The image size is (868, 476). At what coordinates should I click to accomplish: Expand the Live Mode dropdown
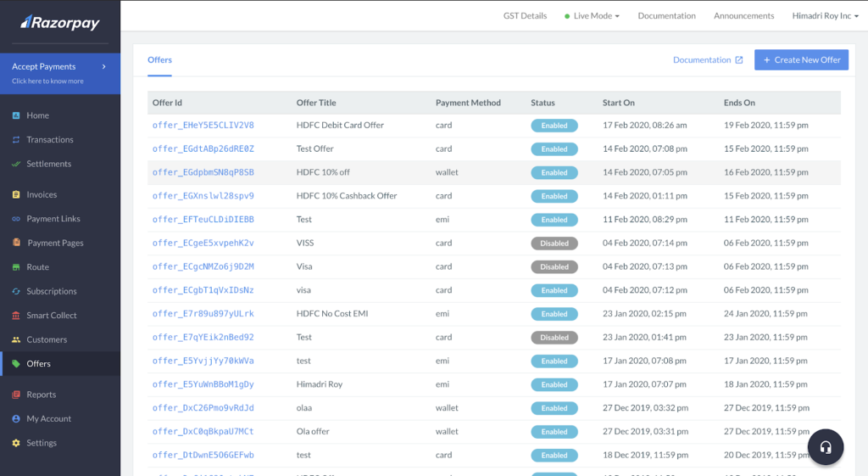click(592, 16)
